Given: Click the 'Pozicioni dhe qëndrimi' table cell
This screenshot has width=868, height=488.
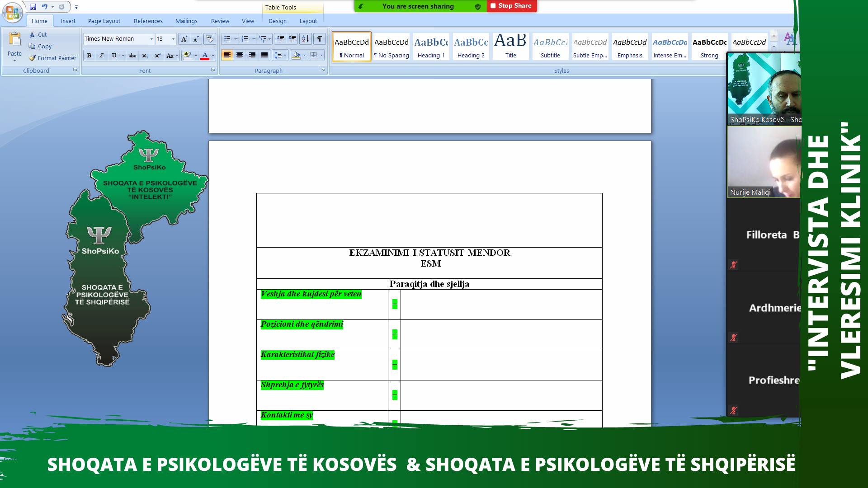Looking at the screenshot, I should pyautogui.click(x=322, y=334).
